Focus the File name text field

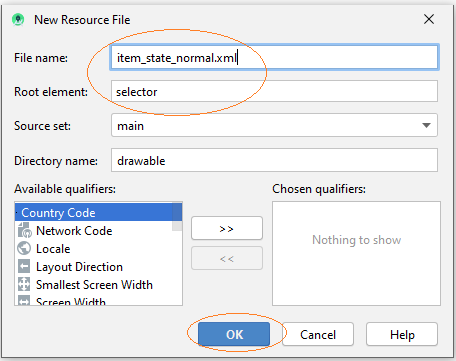click(x=274, y=58)
